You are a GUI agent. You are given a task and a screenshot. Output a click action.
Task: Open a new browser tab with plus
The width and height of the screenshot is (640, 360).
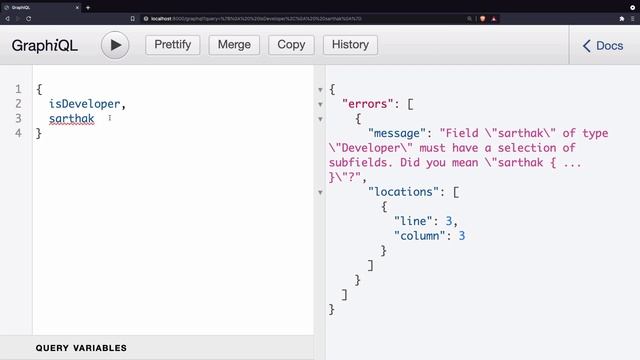[88, 7]
